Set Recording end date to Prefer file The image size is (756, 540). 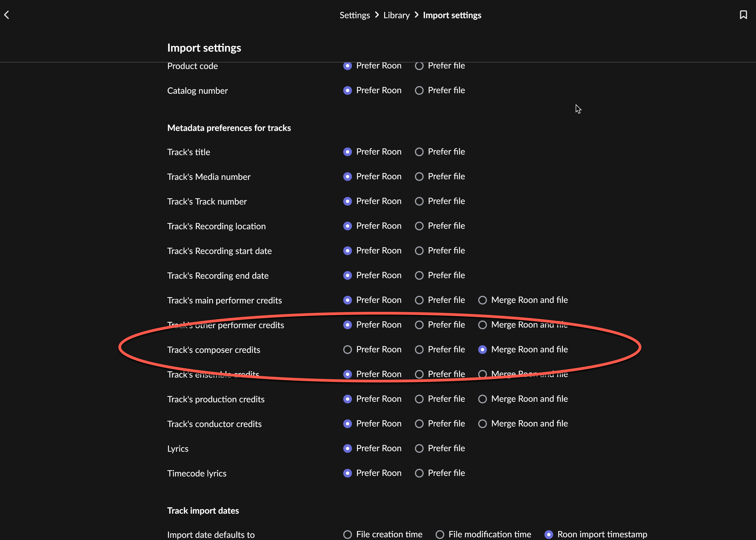tap(419, 275)
